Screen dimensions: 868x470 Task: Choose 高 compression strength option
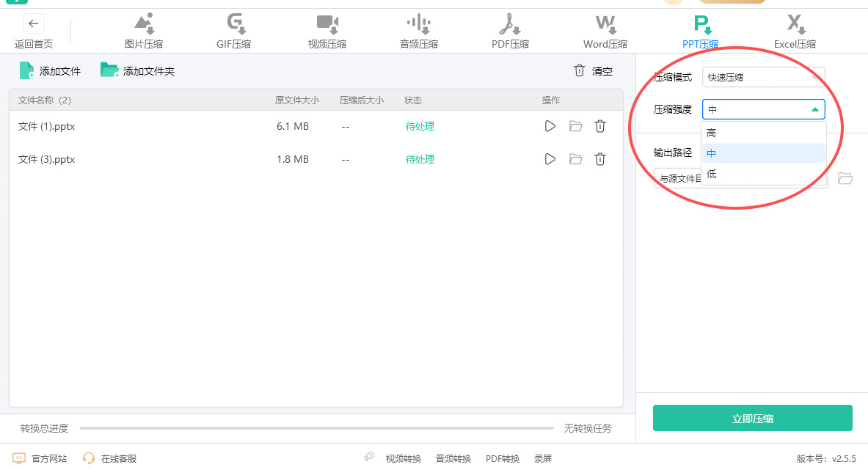click(763, 133)
